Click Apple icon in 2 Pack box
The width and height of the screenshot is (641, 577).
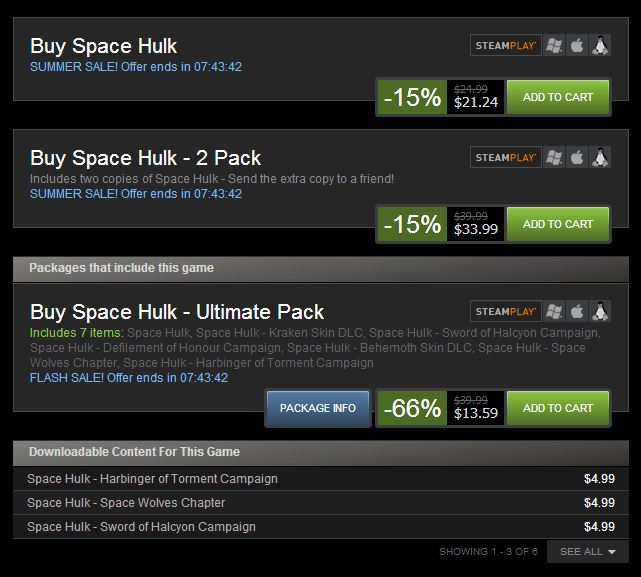coord(577,157)
